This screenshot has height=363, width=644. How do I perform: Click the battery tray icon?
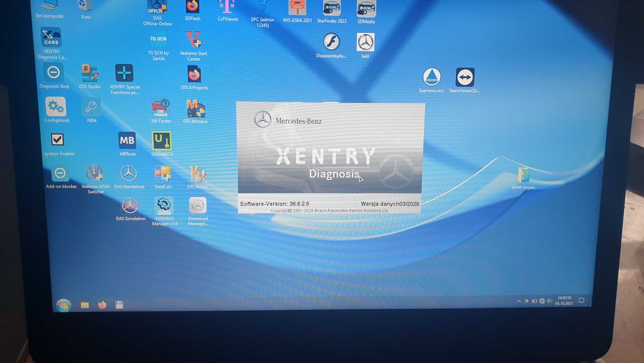tap(535, 301)
